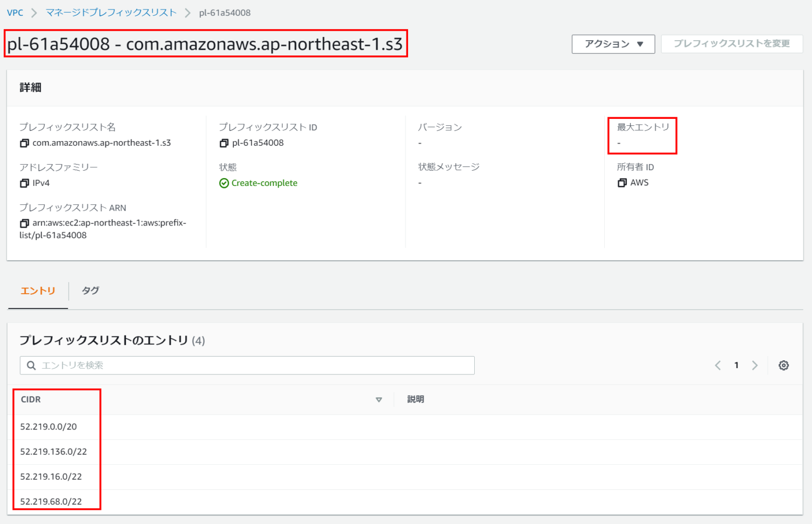Select the CIDR entry 52.219.0.0/20 row
This screenshot has width=812, height=524.
coord(49,427)
